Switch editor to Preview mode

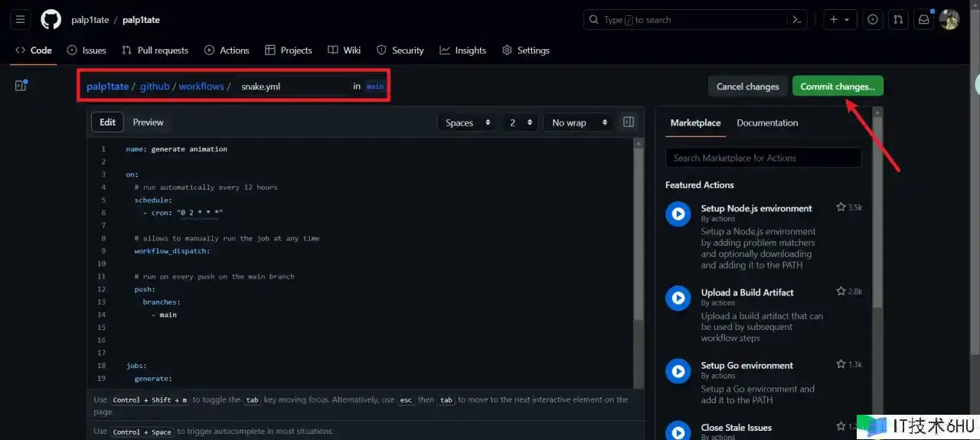[148, 122]
